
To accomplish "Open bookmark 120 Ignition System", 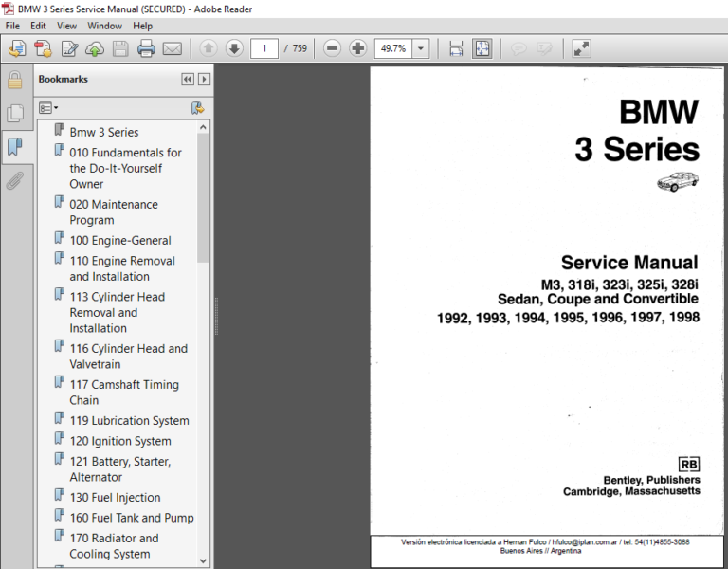I will pos(120,441).
